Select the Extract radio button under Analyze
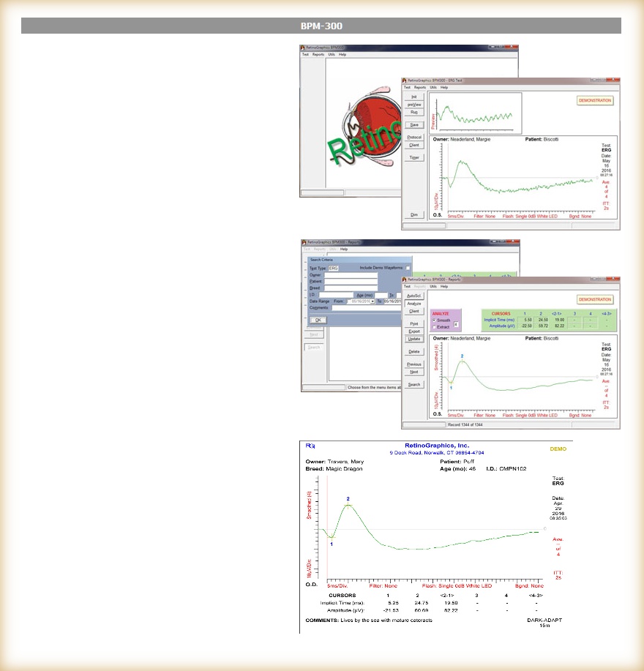Image resolution: width=644 pixels, height=671 pixels. 435,326
